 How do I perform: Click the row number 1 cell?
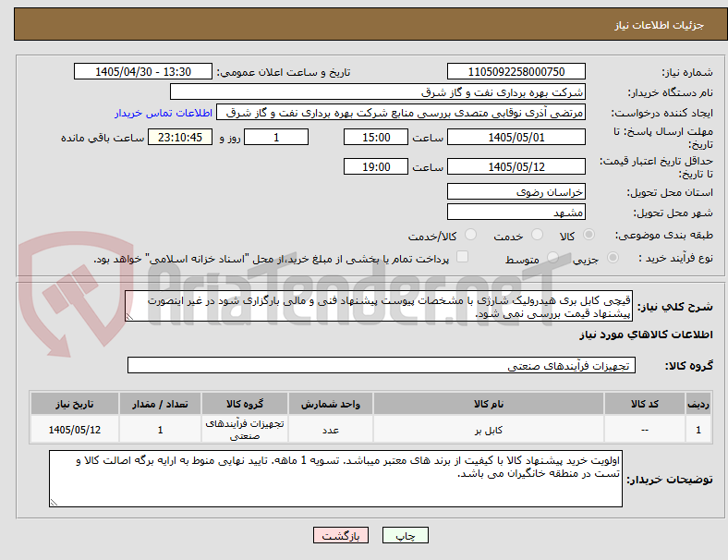[698, 430]
